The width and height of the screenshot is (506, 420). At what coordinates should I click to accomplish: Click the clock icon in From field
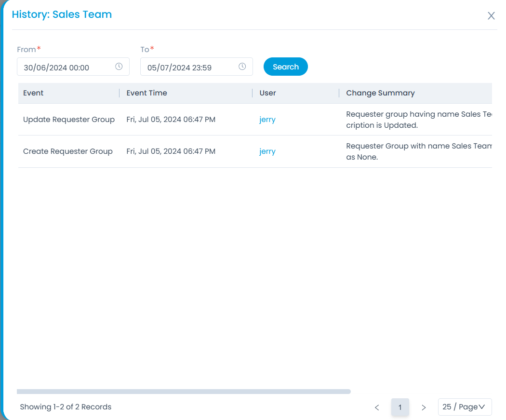point(119,67)
